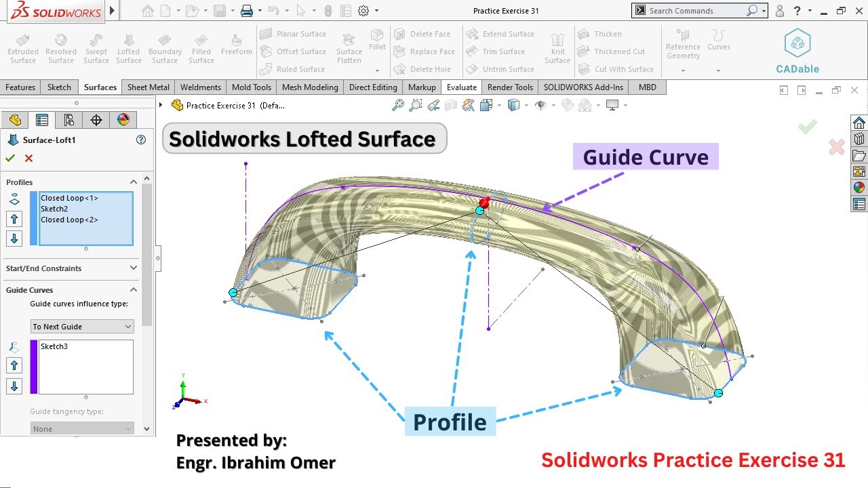The width and height of the screenshot is (868, 488).
Task: Move profile up with the up arrow
Action: [x=15, y=219]
